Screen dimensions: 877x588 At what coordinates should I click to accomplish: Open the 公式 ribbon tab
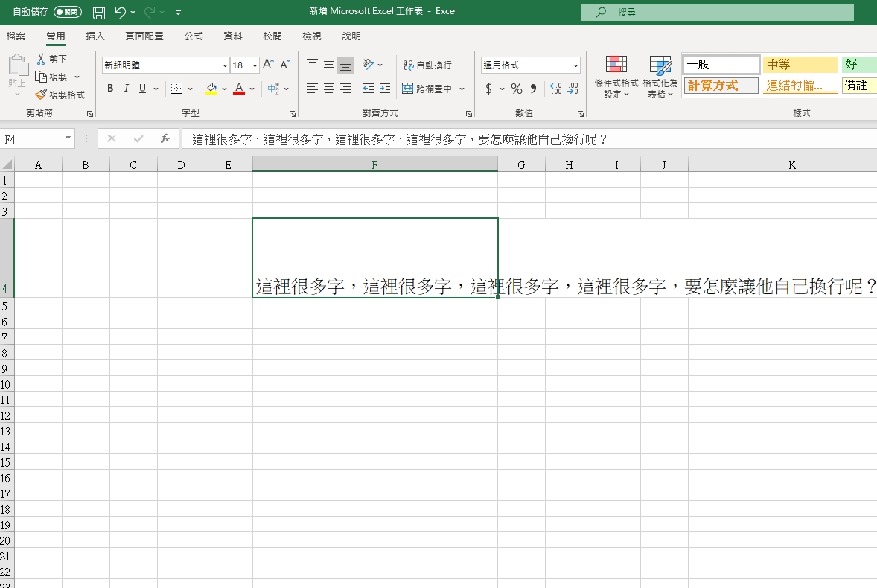coord(194,36)
